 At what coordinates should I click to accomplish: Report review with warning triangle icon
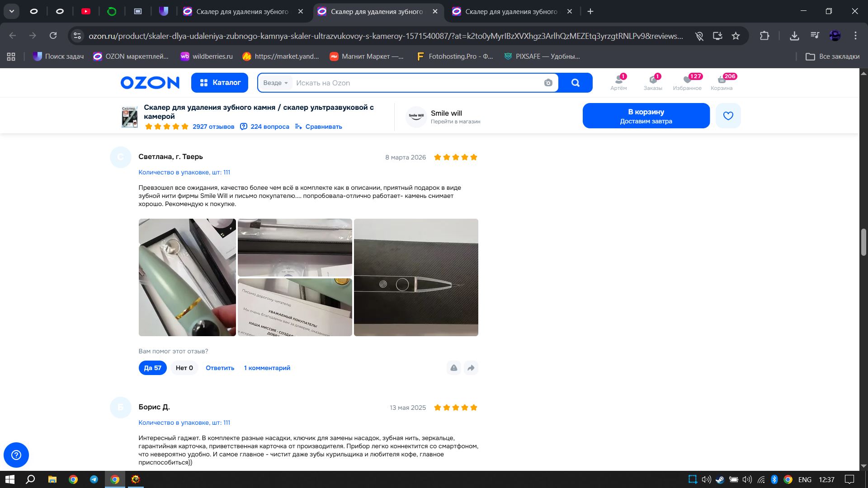(453, 368)
